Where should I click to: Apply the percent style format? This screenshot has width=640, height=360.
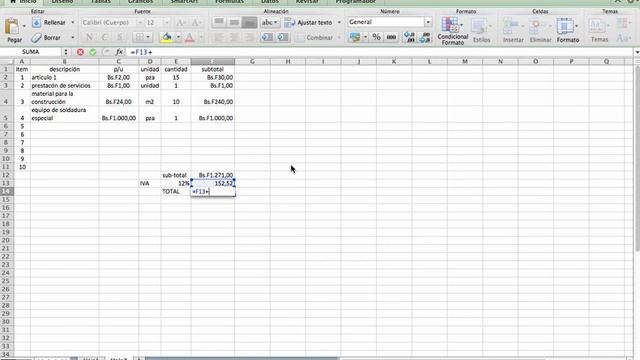pos(376,38)
